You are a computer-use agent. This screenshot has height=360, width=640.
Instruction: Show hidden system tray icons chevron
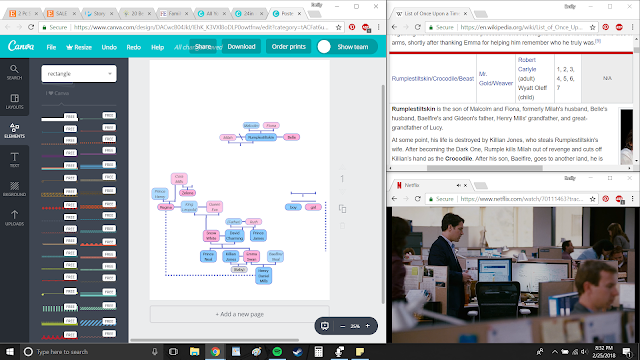pos(554,351)
